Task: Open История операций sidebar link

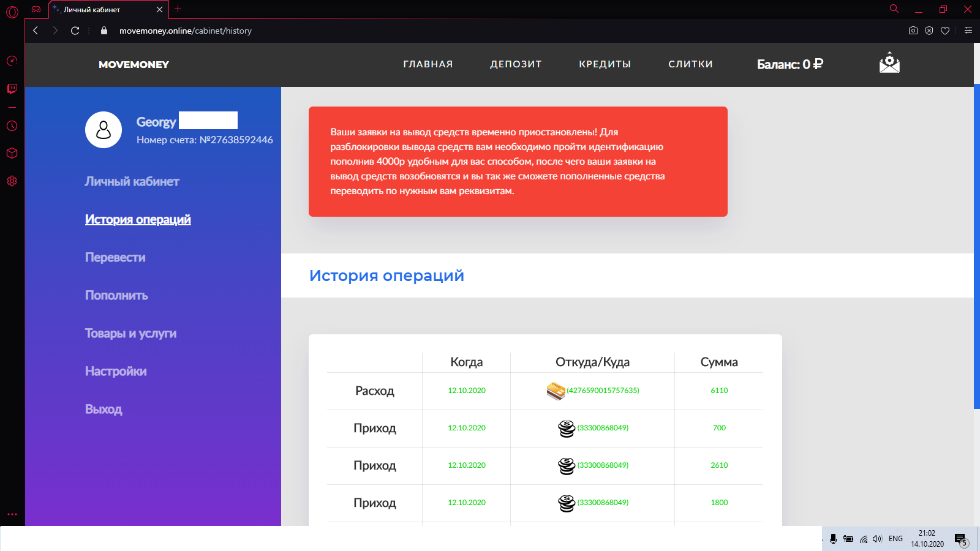Action: coord(138,219)
